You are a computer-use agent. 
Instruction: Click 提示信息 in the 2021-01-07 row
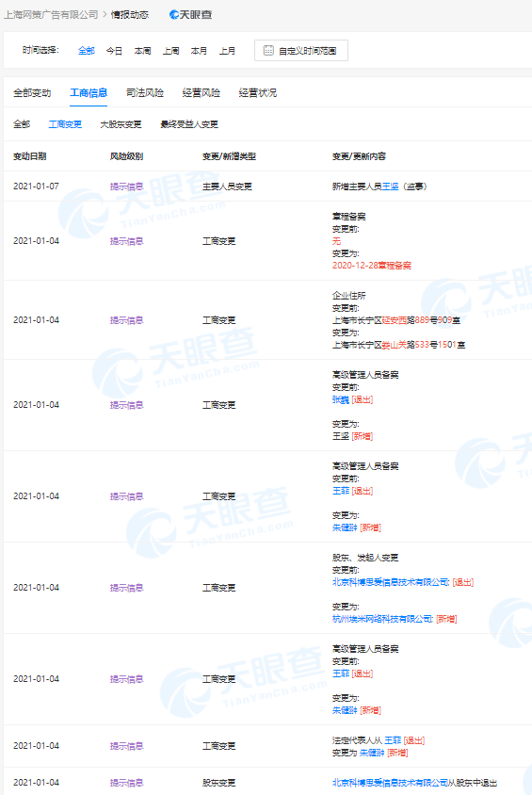click(127, 187)
